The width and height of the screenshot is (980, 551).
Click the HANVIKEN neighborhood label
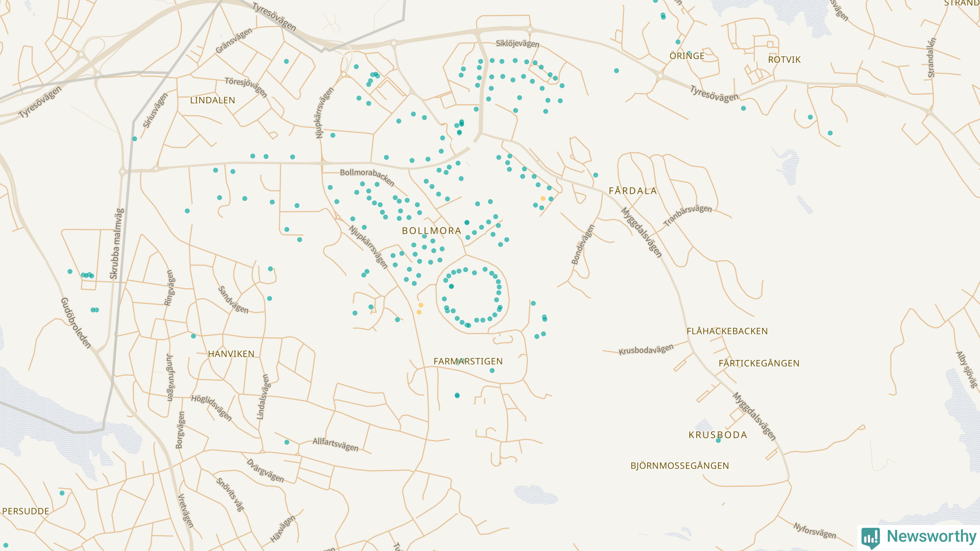point(231,354)
